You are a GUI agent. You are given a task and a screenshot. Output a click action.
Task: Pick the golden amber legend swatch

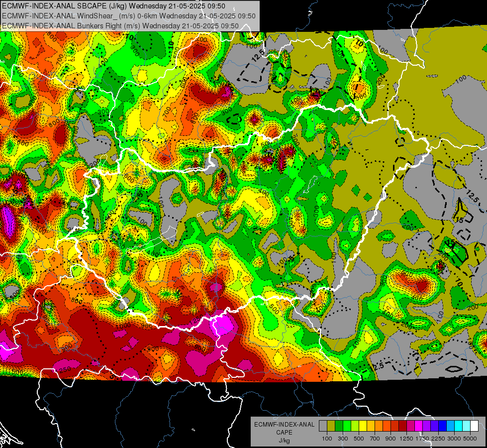click(x=371, y=426)
